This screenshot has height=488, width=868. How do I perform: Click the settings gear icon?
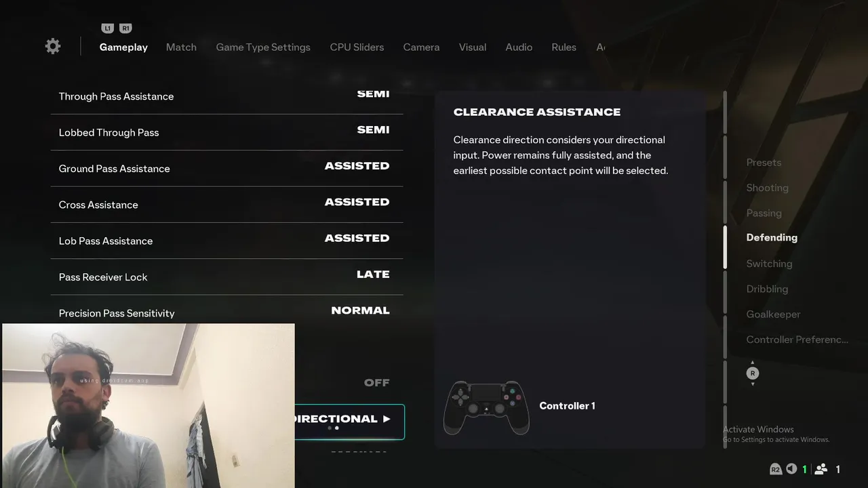(x=53, y=46)
